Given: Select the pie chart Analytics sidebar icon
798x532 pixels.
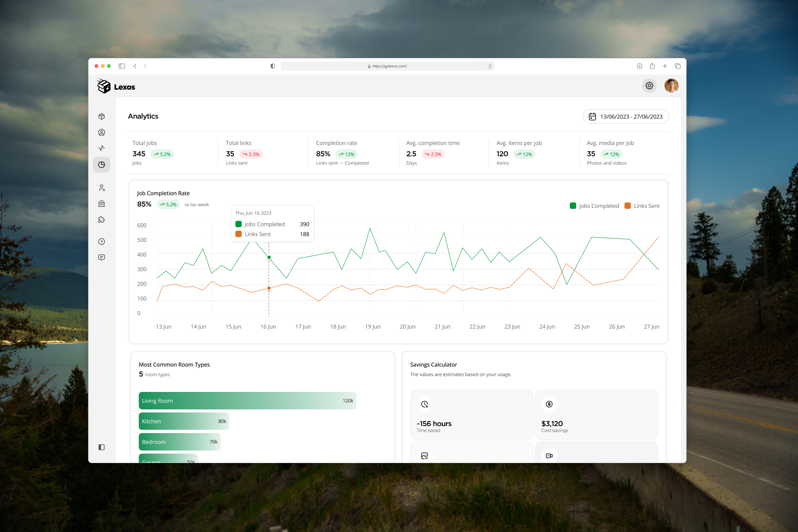Looking at the screenshot, I should coord(101,165).
